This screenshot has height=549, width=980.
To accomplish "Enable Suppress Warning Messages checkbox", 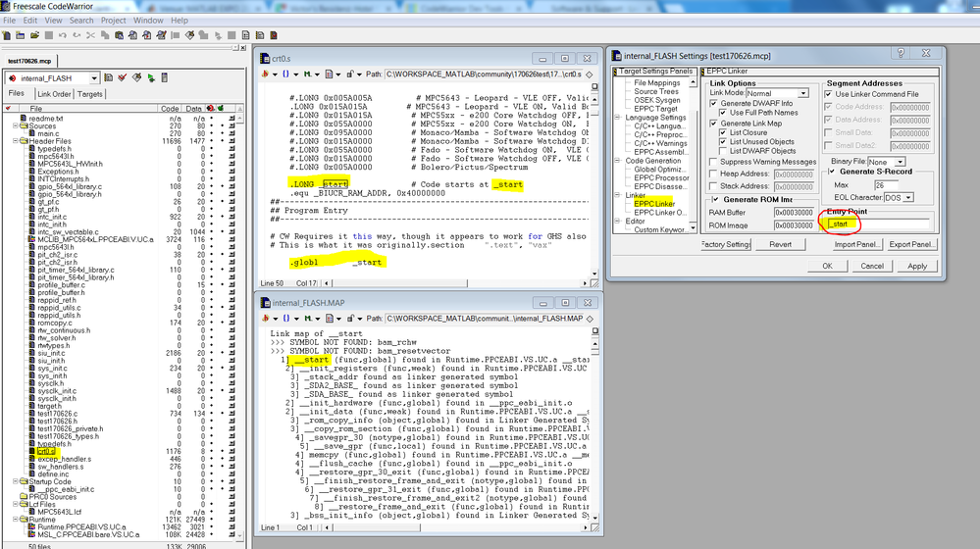I will [713, 162].
